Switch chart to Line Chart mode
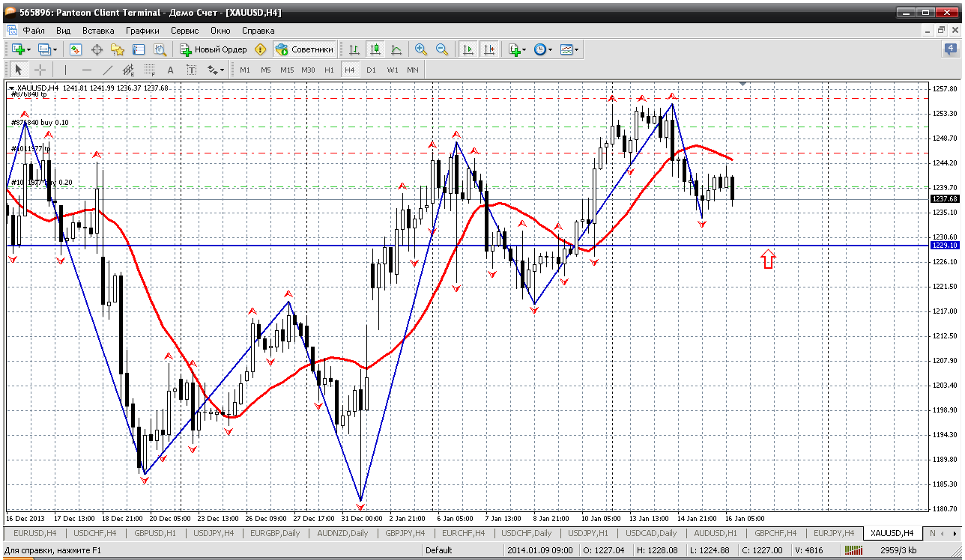The height and width of the screenshot is (560, 965). [x=396, y=49]
